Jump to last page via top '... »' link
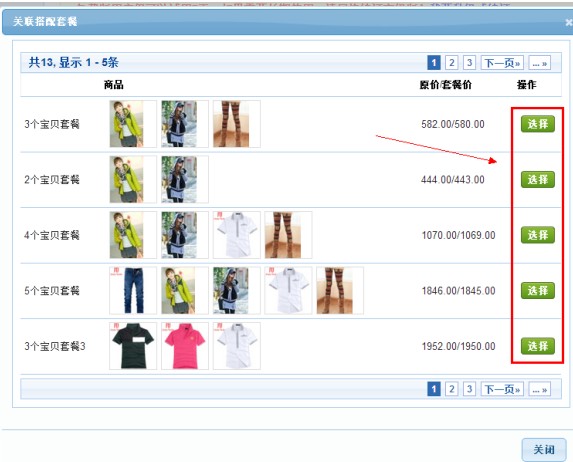Screen dimensions: 573x462 (540, 63)
